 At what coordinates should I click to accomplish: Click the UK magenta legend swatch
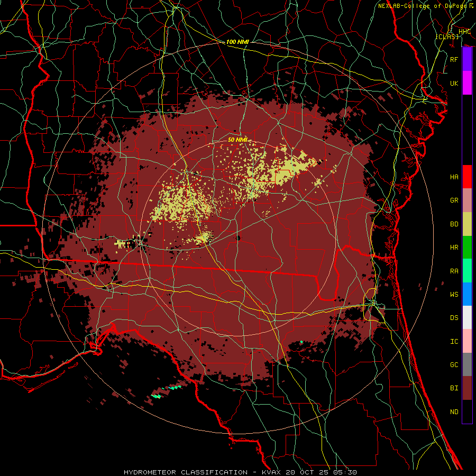tap(467, 83)
